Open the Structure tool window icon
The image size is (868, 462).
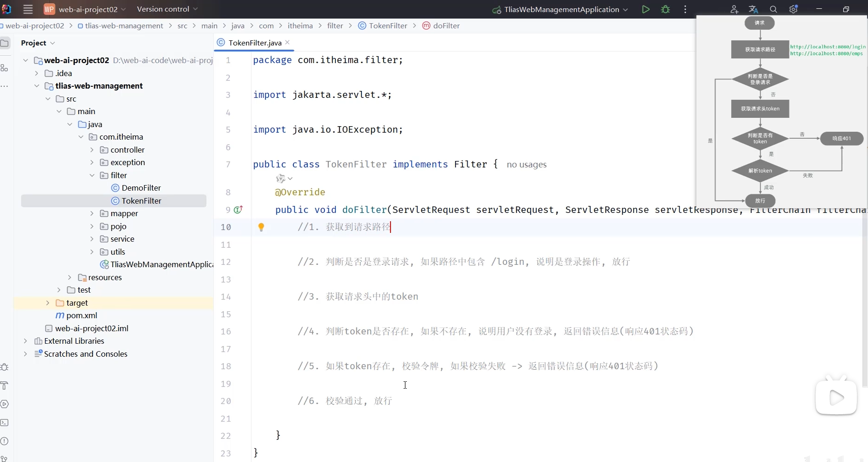[x=5, y=68]
